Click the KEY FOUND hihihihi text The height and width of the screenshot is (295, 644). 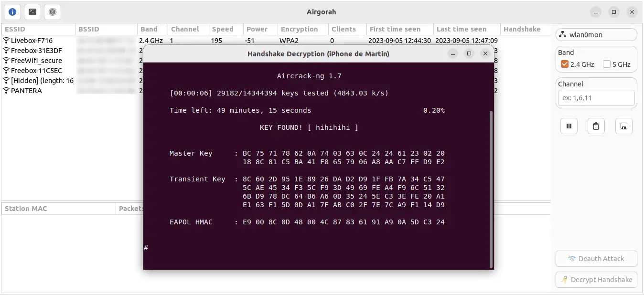pyautogui.click(x=309, y=127)
